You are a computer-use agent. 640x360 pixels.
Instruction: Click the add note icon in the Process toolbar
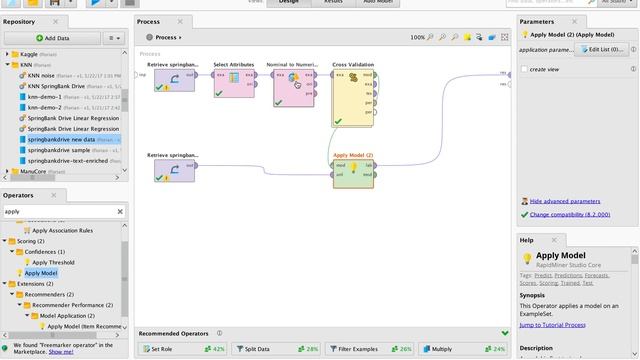pos(467,37)
